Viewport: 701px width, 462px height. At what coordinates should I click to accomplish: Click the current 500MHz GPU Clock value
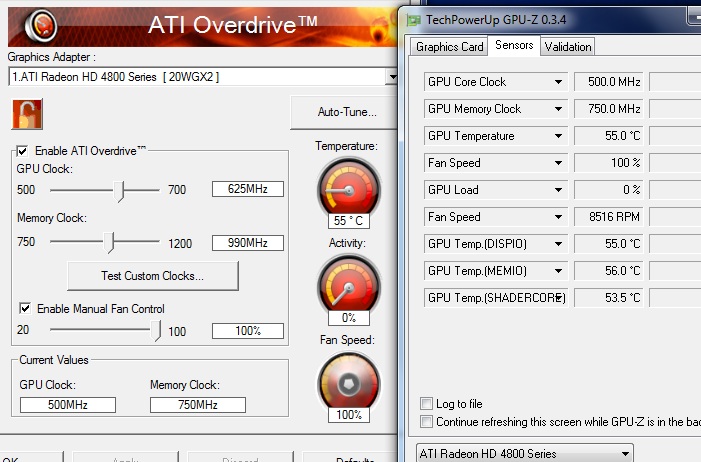[68, 405]
